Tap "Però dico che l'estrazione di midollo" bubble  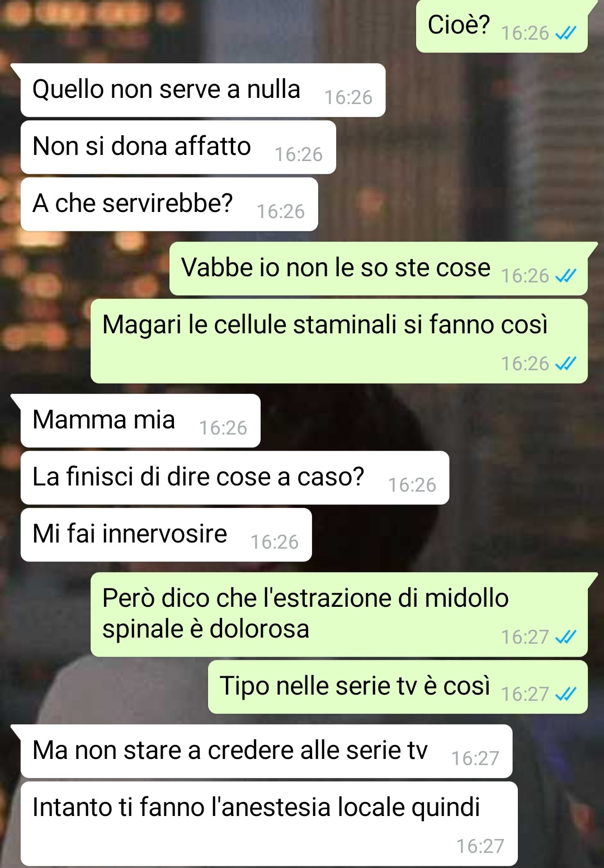(x=339, y=615)
